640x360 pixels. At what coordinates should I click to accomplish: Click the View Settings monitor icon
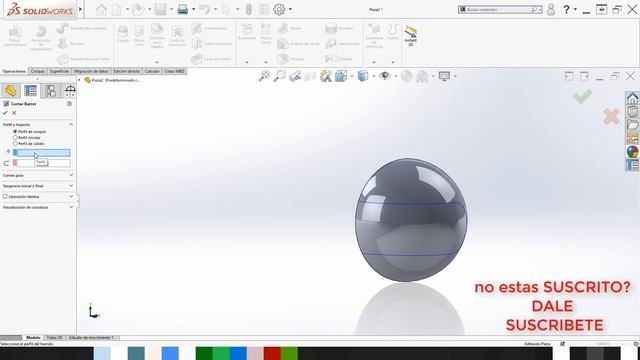pos(444,76)
